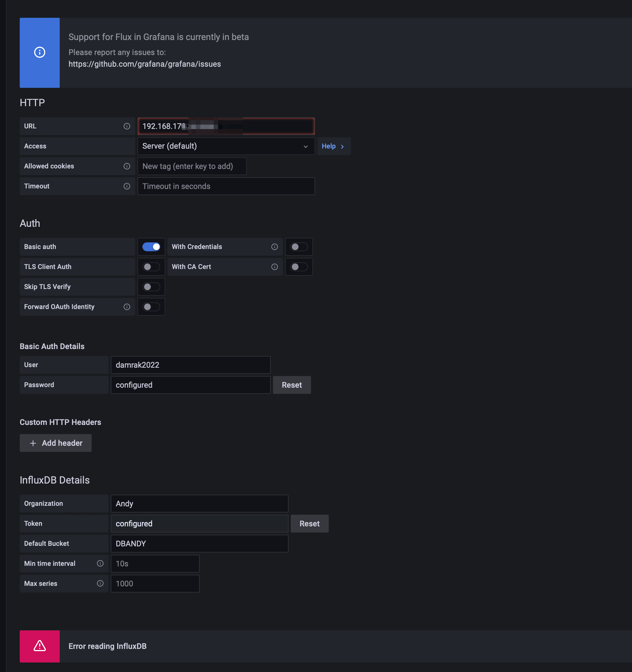Enable the TLS Client Auth toggle

[151, 267]
